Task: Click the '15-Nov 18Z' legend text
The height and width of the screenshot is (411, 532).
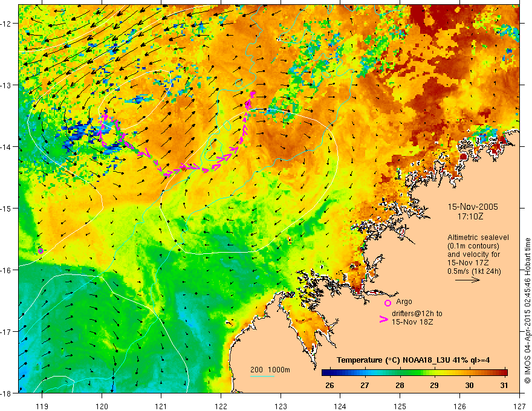Action: pyautogui.click(x=412, y=322)
